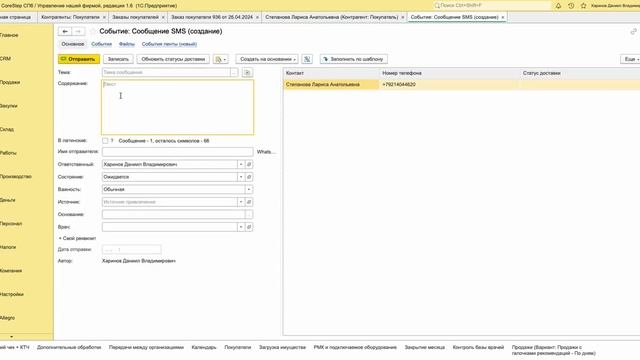The image size is (640, 360).
Task: Switch to the Контрагенты: Покупатели tab
Action: pyautogui.click(x=70, y=17)
